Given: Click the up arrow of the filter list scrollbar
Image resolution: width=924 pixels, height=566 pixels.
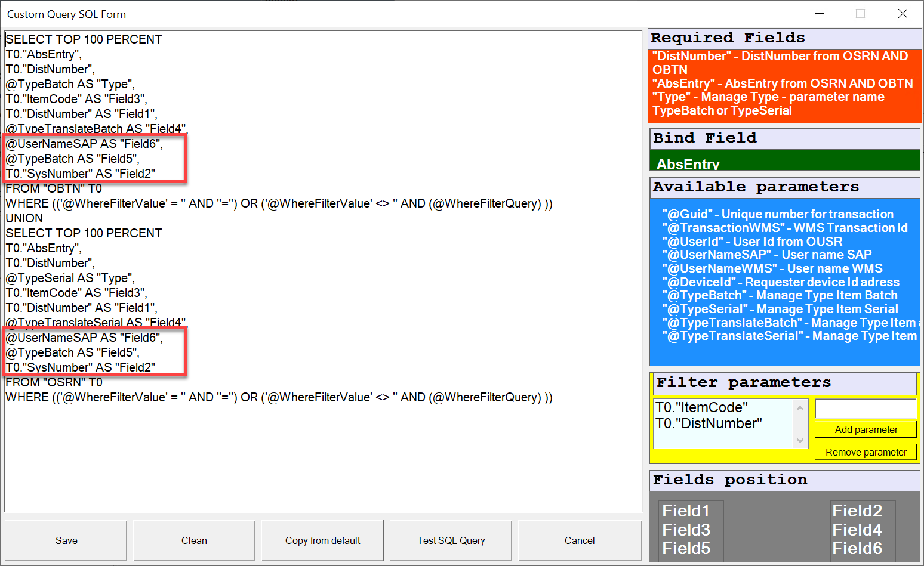Looking at the screenshot, I should [800, 407].
